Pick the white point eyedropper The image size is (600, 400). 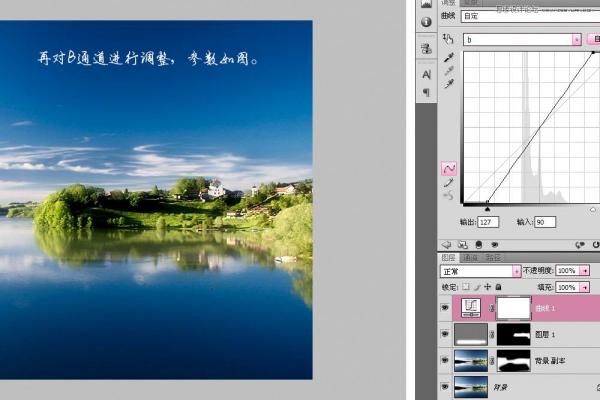(x=448, y=83)
